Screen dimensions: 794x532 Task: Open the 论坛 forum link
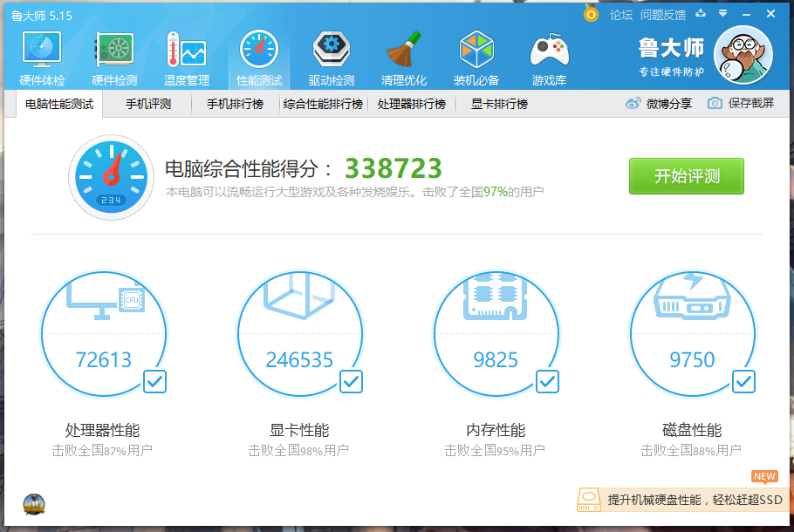click(x=621, y=15)
